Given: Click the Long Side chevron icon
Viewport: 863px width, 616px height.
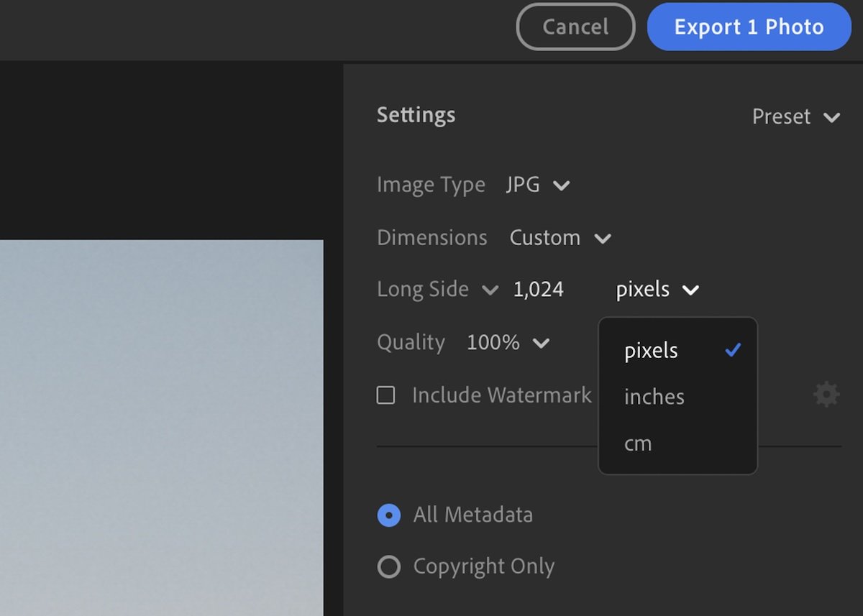Looking at the screenshot, I should pos(491,290).
